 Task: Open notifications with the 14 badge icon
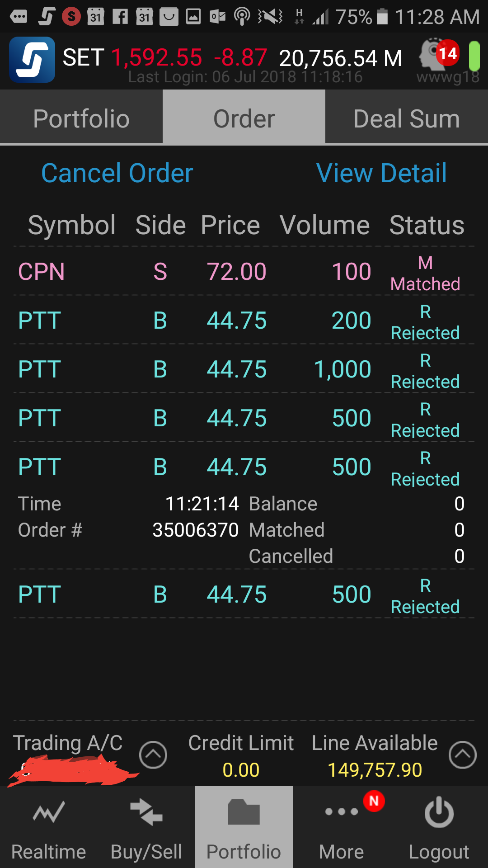pyautogui.click(x=439, y=55)
